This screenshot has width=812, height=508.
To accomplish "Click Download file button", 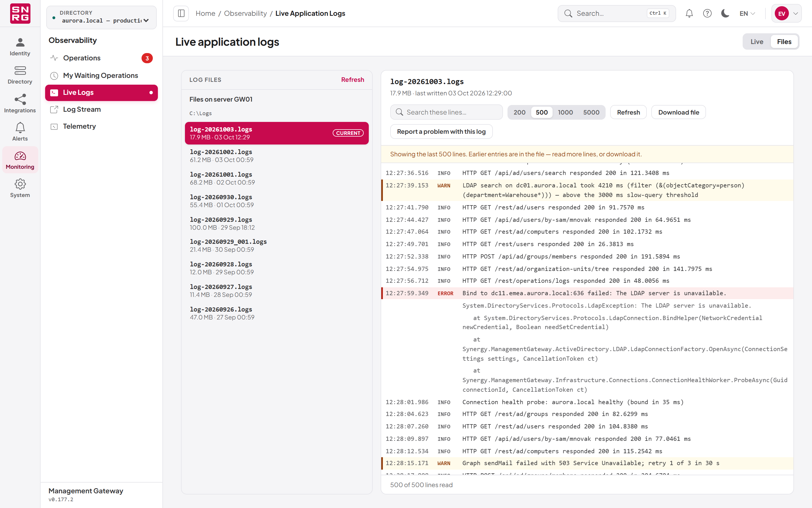I will point(678,112).
